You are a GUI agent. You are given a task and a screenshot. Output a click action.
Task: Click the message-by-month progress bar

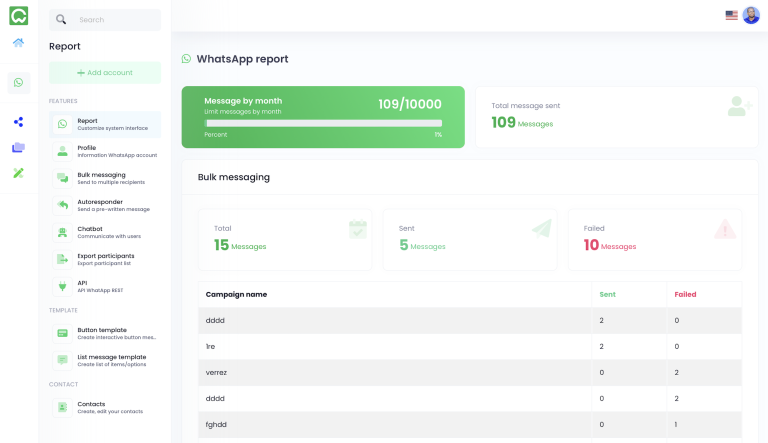[322, 123]
